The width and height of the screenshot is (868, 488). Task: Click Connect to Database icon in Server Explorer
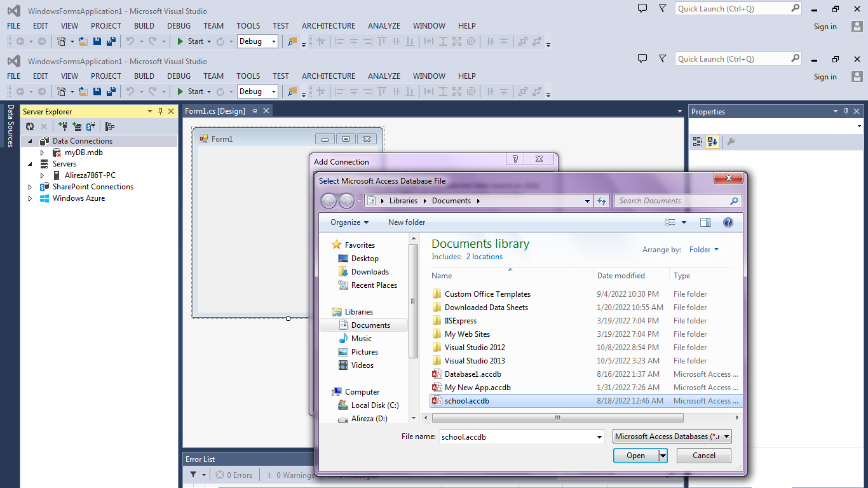[x=63, y=126]
